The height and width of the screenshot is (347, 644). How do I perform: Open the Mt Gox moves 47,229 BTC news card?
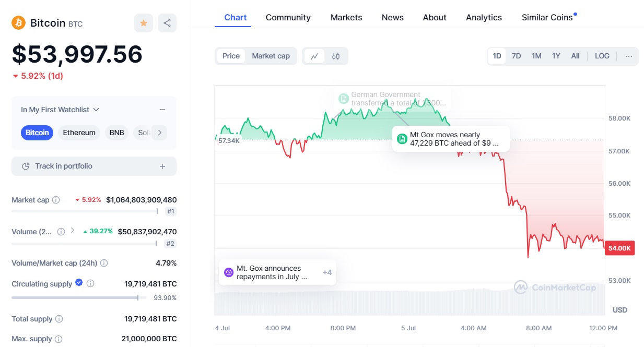pyautogui.click(x=451, y=139)
